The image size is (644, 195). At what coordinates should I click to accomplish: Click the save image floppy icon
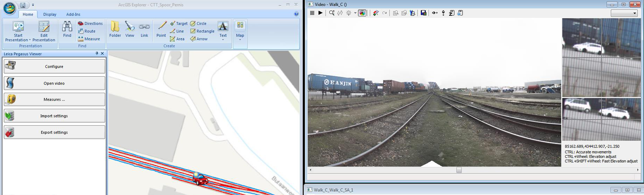point(423,13)
